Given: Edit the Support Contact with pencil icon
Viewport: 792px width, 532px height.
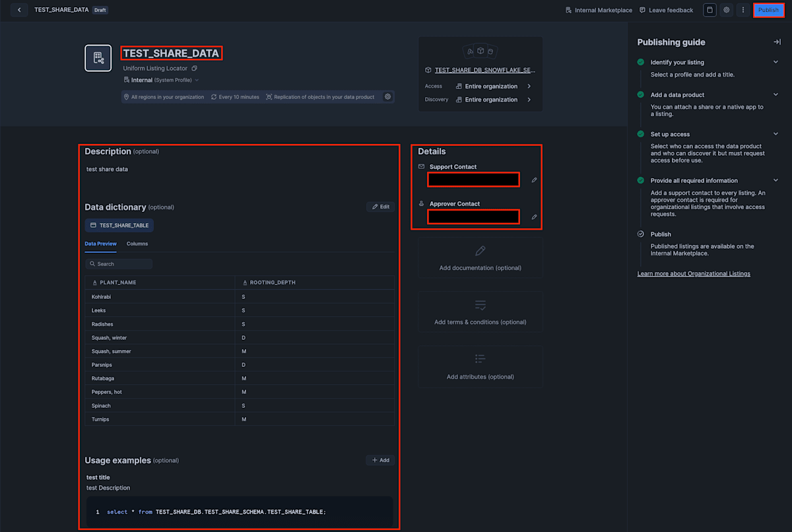Looking at the screenshot, I should (x=534, y=180).
